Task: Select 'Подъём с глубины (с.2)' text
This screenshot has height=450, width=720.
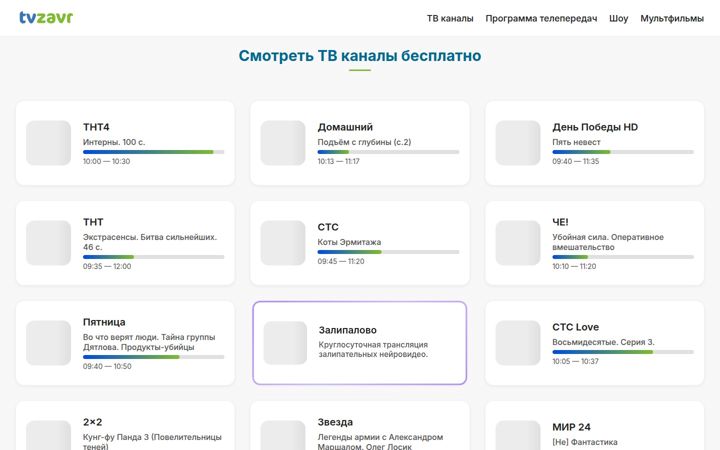Action: 364,142
